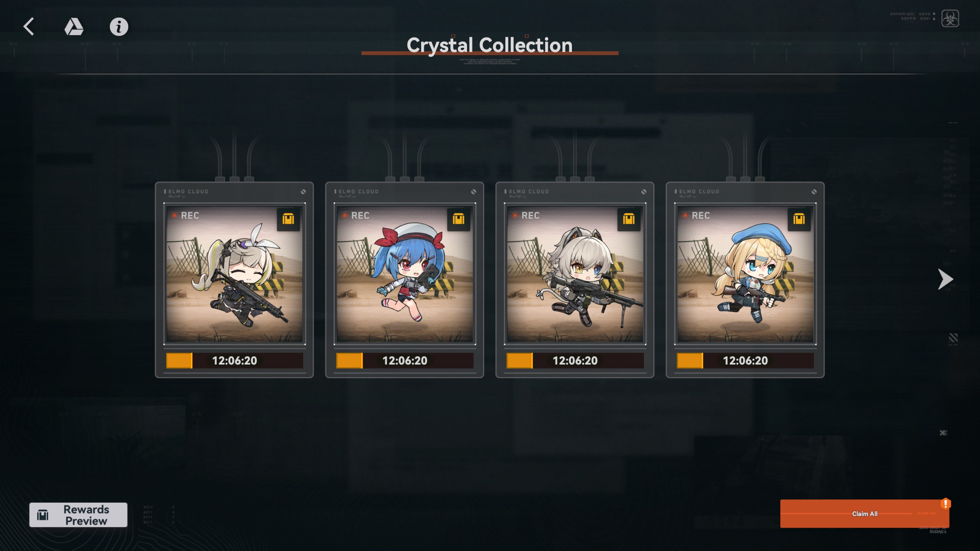The height and width of the screenshot is (551, 980).
Task: Click the reward chest icon on blue-haired card
Action: click(459, 219)
